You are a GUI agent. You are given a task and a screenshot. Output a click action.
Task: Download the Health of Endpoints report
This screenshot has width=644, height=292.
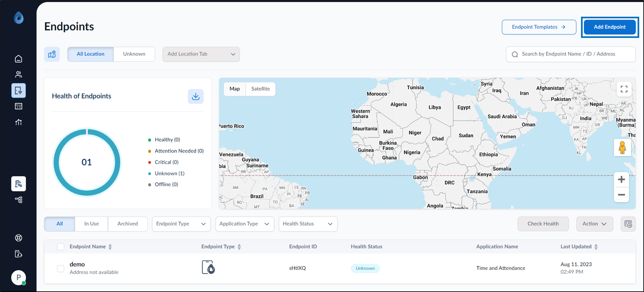[x=196, y=96]
